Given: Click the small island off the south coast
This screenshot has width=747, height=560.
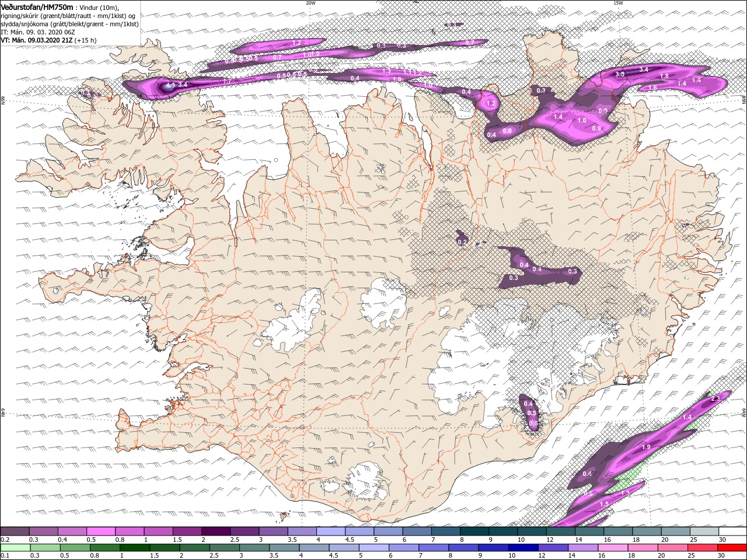Looking at the screenshot, I should point(285,516).
